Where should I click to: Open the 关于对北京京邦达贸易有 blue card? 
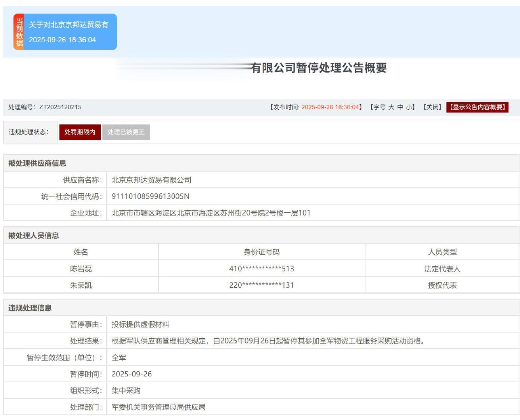pos(69,32)
